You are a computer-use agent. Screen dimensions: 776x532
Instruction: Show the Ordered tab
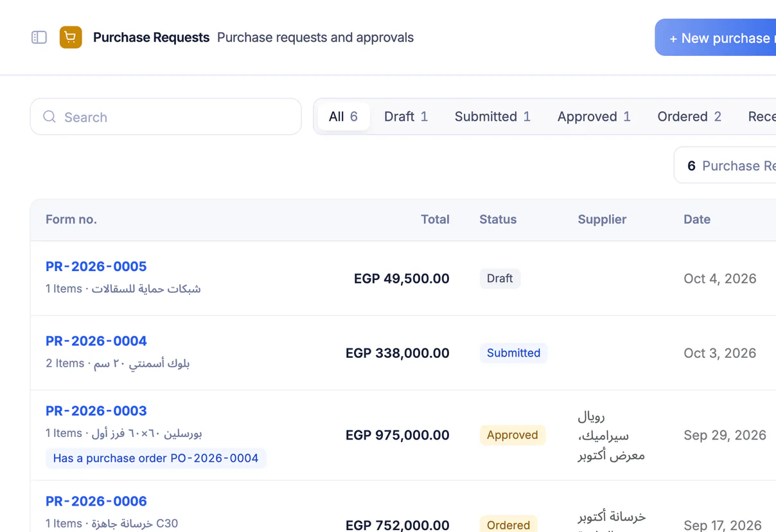tap(689, 117)
